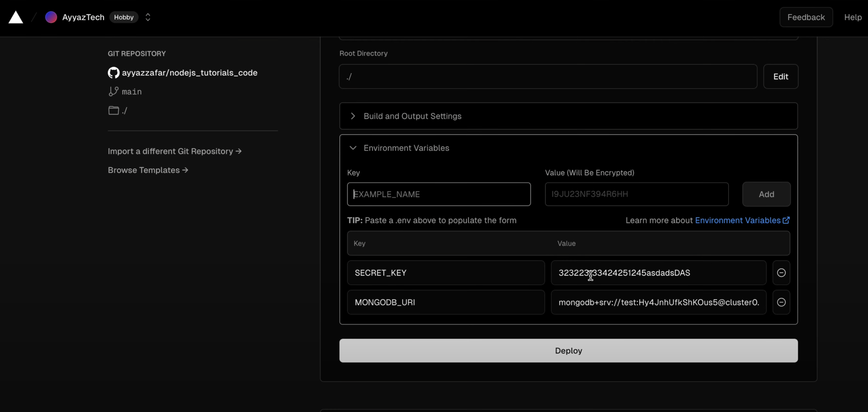
Task: Click the folder icon under main branch
Action: coord(113,110)
